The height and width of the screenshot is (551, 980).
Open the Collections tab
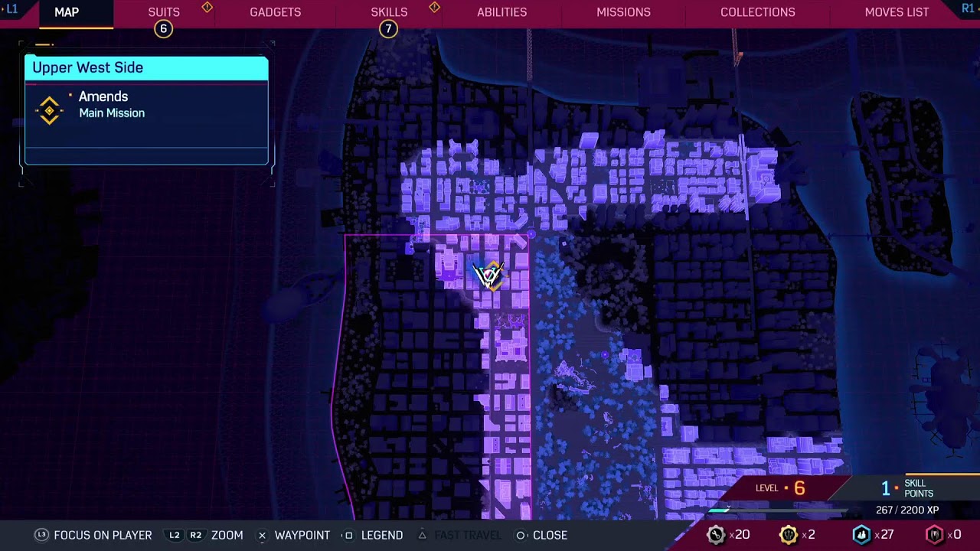point(758,12)
